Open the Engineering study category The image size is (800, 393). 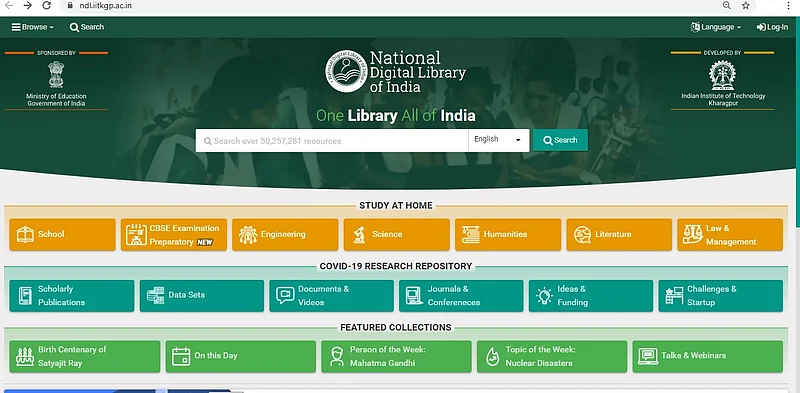[x=285, y=234]
